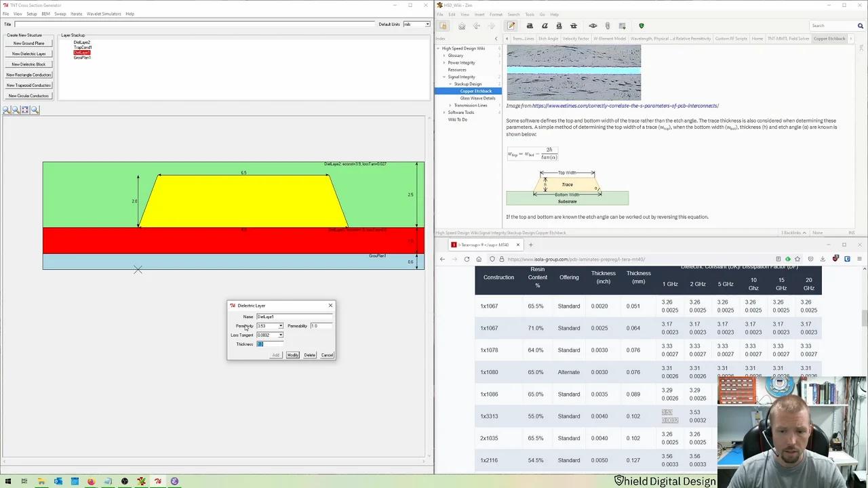Open the eetimes.com image source link
The width and height of the screenshot is (868, 488).
click(625, 106)
